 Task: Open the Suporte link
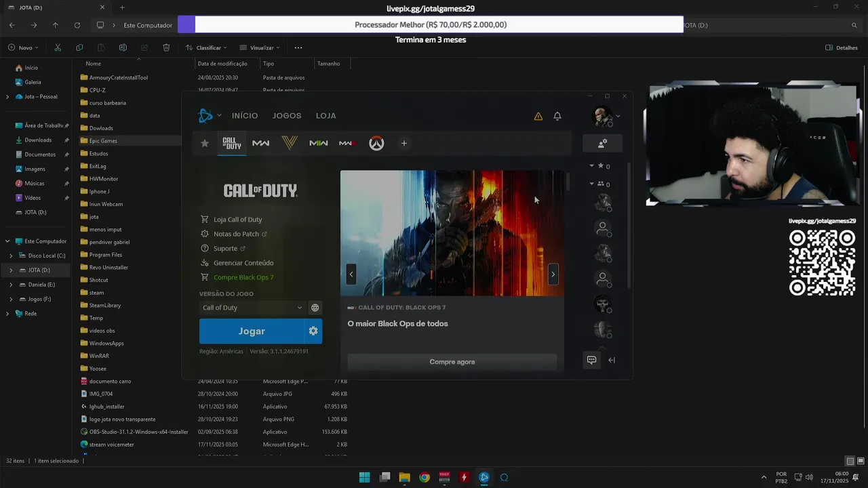225,249
